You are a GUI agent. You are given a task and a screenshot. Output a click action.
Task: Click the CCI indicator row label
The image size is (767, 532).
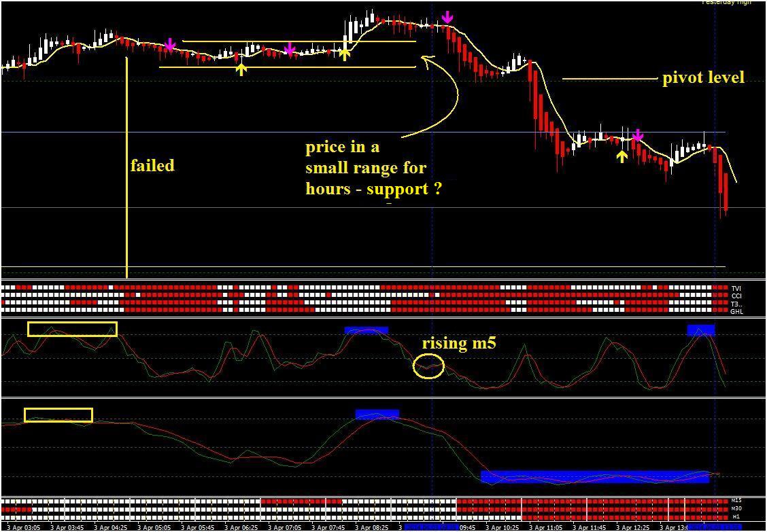[x=735, y=296]
